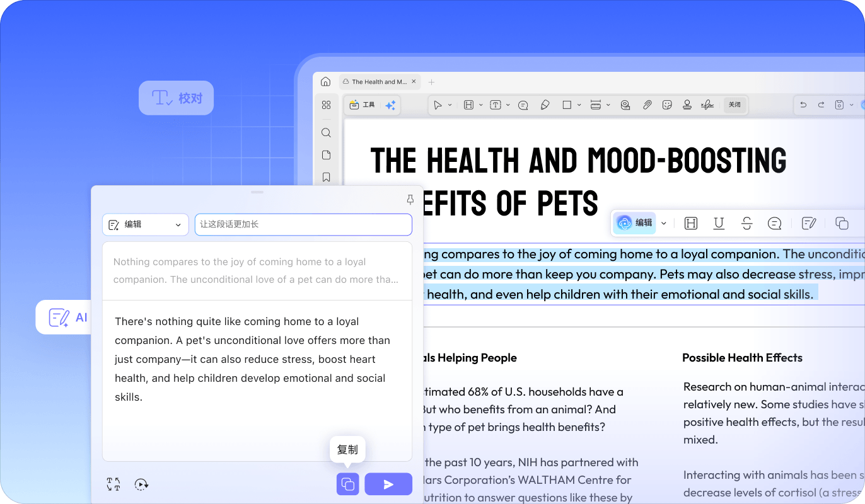The width and height of the screenshot is (865, 504).
Task: Copy selection using floating toolbar copy icon
Action: coord(842,223)
